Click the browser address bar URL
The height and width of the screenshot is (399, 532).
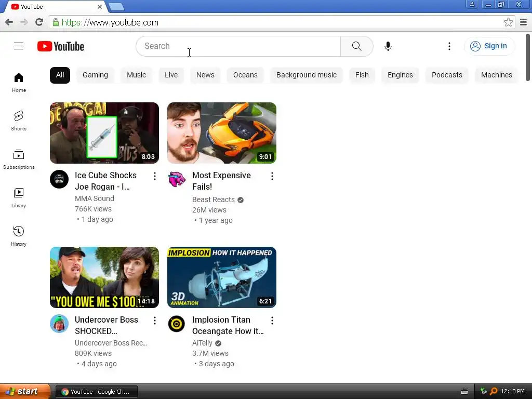pos(110,22)
